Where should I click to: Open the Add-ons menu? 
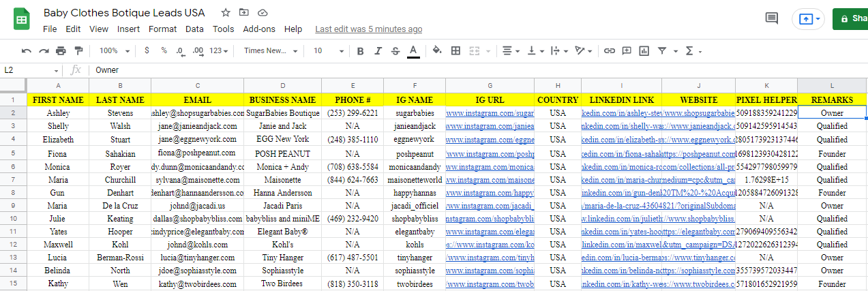point(259,29)
